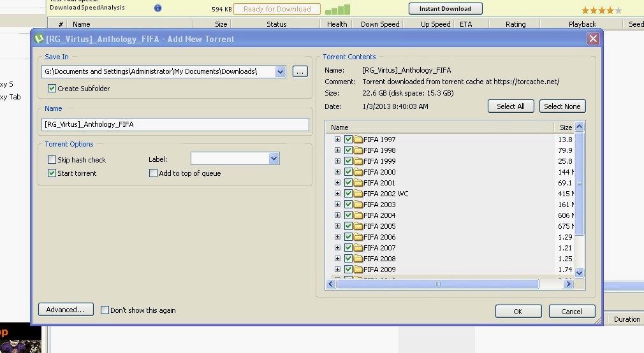This screenshot has height=353, width=644.
Task: Click the FIFA 2007 folder icon
Action: pos(358,247)
